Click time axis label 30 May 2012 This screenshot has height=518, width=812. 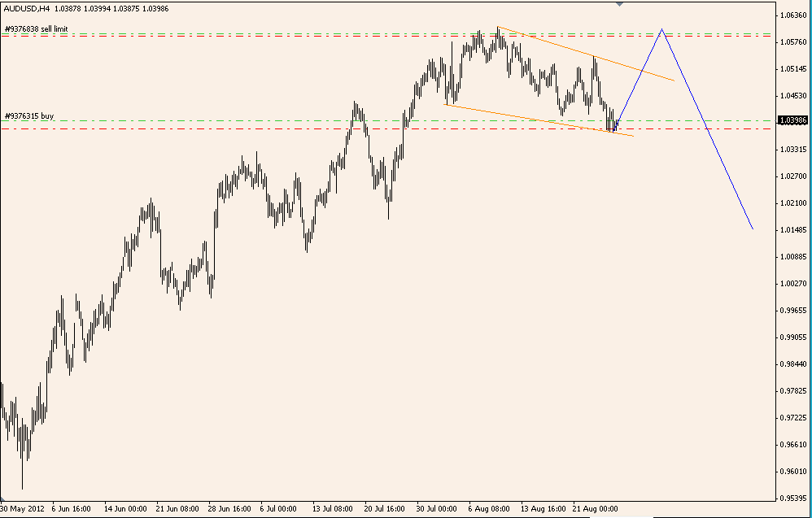(22, 509)
